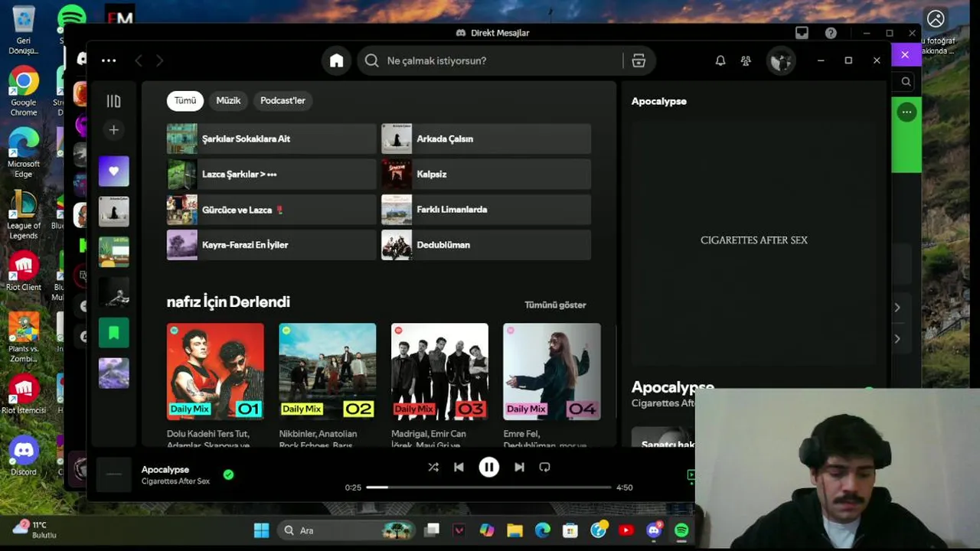This screenshot has width=980, height=551.
Task: Collapse Your Library sidebar icon
Action: (x=113, y=101)
